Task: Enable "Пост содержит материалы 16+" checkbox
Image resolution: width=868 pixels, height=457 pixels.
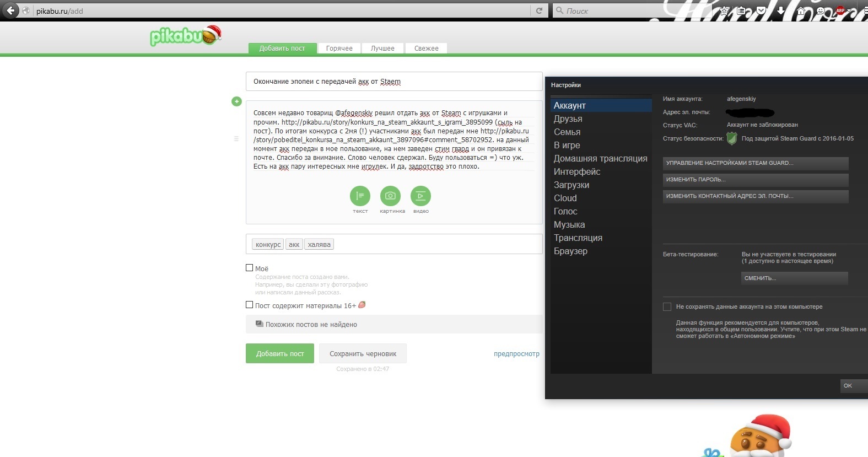Action: [249, 305]
